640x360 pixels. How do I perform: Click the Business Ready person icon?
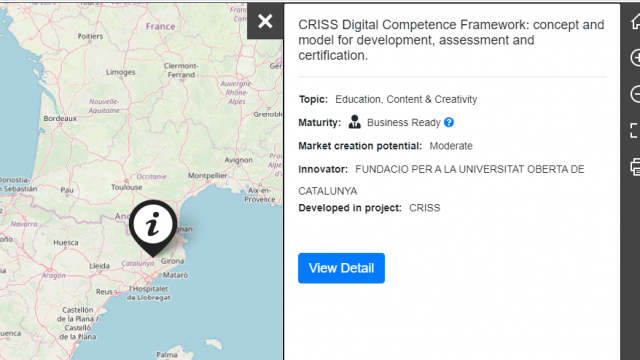tap(354, 122)
